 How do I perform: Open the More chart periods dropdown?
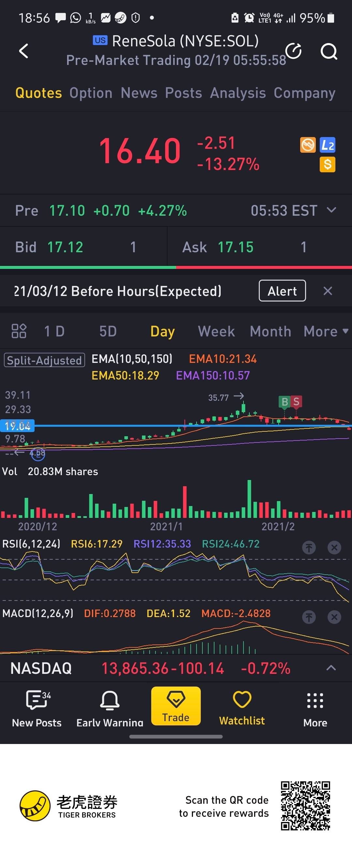pyautogui.click(x=326, y=331)
